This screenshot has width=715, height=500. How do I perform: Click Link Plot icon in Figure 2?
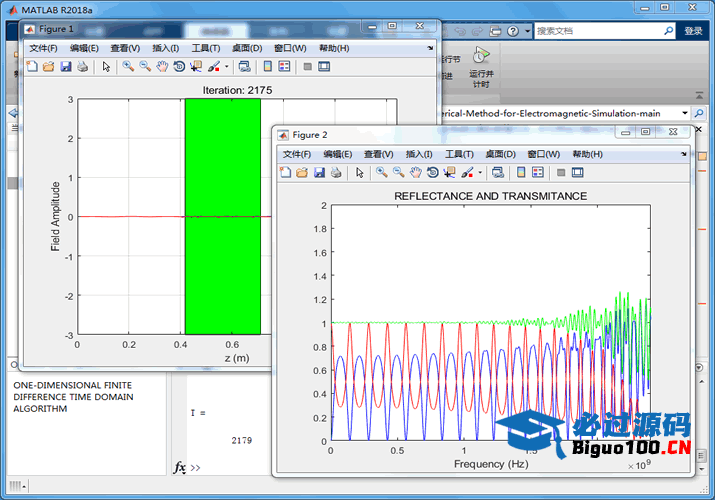tap(498, 172)
